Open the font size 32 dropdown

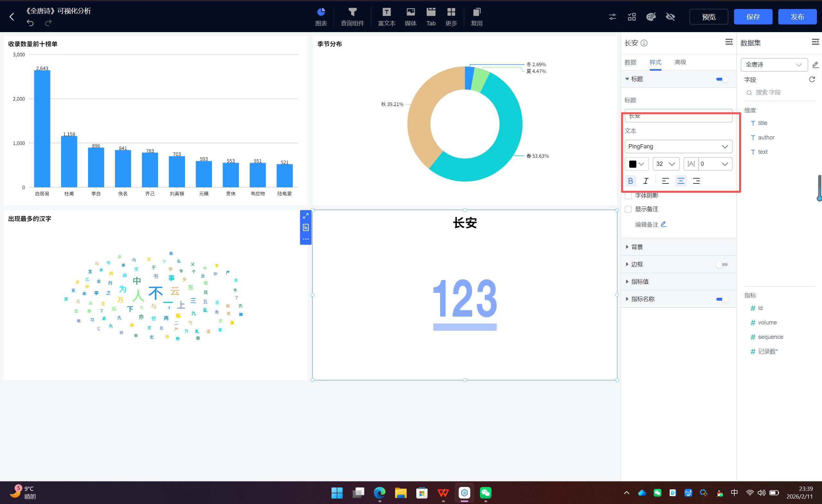[666, 164]
